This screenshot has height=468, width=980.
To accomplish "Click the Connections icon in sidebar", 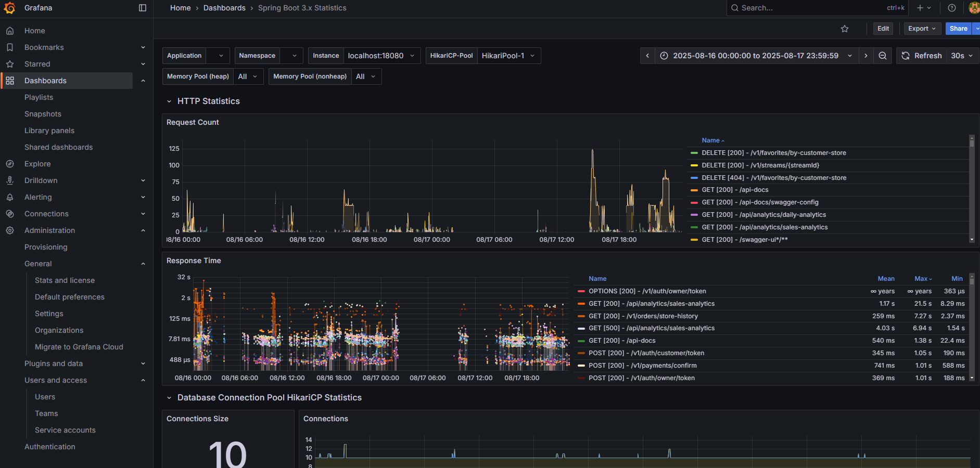I will click(x=10, y=214).
